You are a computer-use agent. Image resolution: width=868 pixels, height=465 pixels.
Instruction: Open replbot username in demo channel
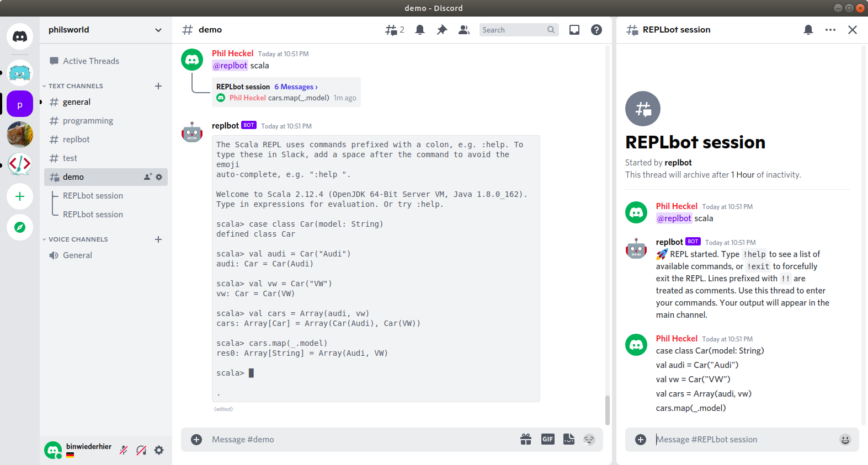coord(225,126)
